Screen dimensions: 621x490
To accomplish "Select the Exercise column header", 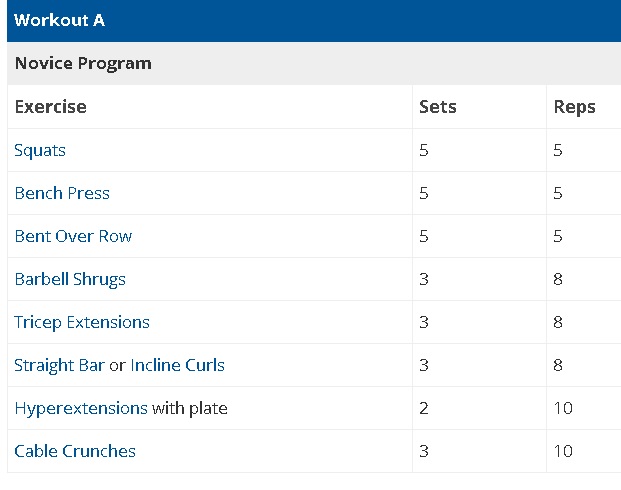I will 51,107.
